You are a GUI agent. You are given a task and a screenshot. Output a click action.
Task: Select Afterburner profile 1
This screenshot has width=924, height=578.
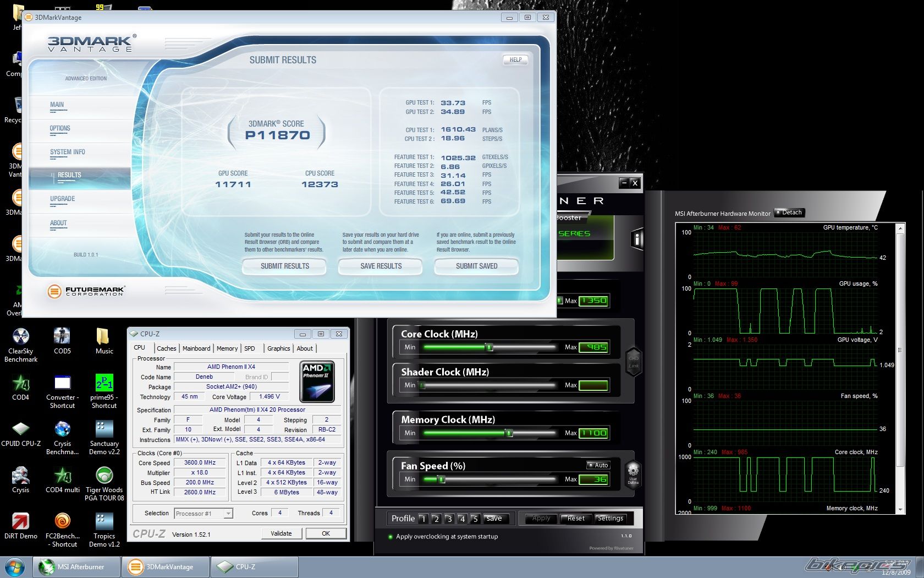point(423,519)
